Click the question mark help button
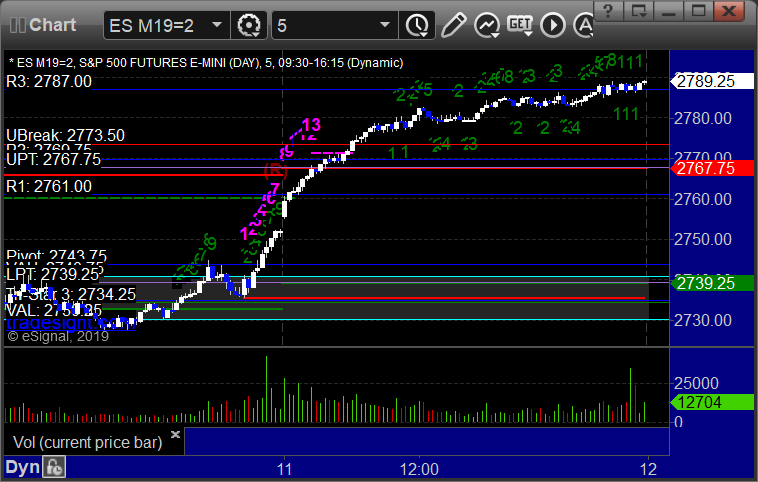This screenshot has height=482, width=758. (608, 11)
